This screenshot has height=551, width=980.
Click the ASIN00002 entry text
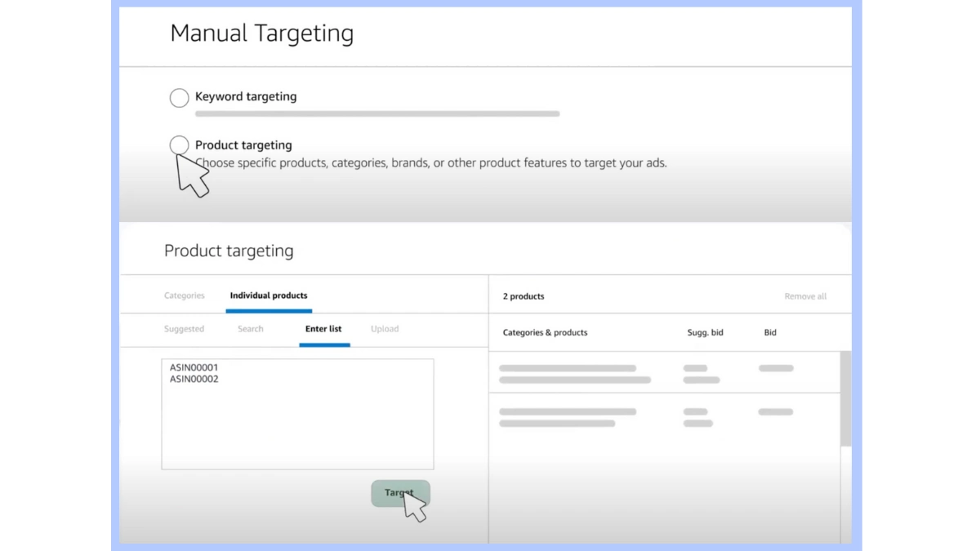click(x=194, y=379)
